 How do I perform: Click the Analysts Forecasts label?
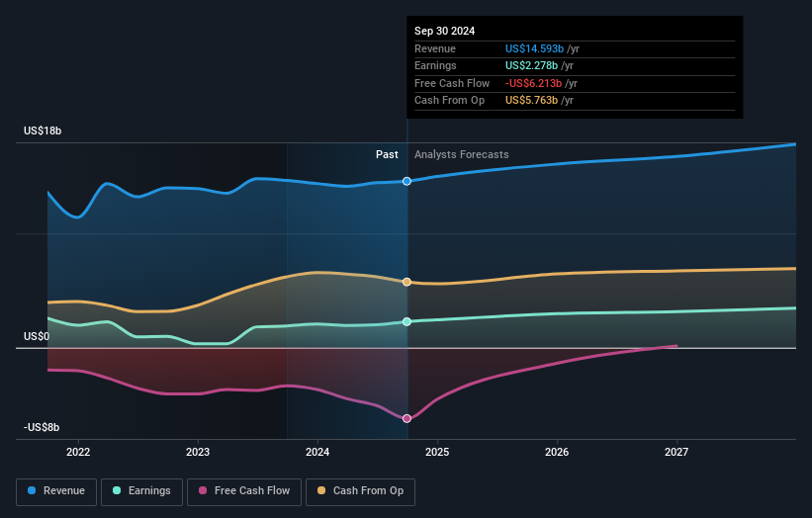coord(462,155)
